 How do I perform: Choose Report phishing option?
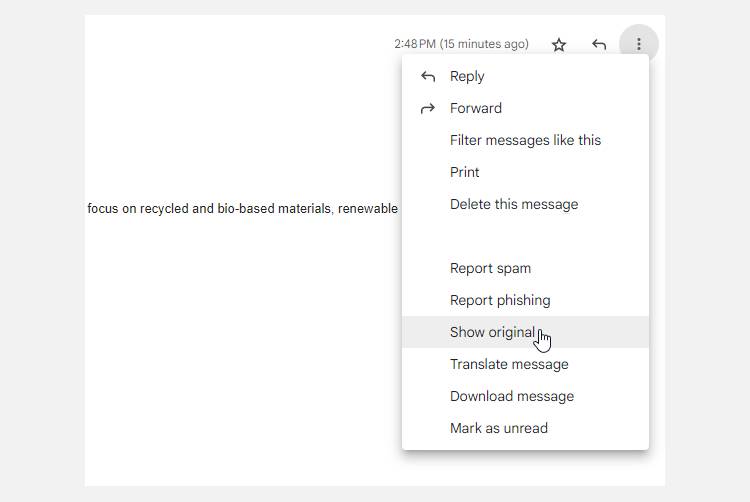[x=500, y=300]
